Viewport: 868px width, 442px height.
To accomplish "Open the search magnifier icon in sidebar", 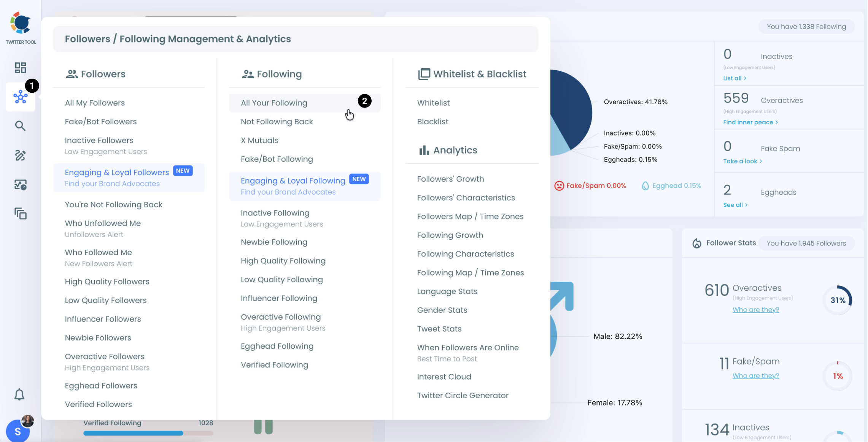I will coord(21,126).
